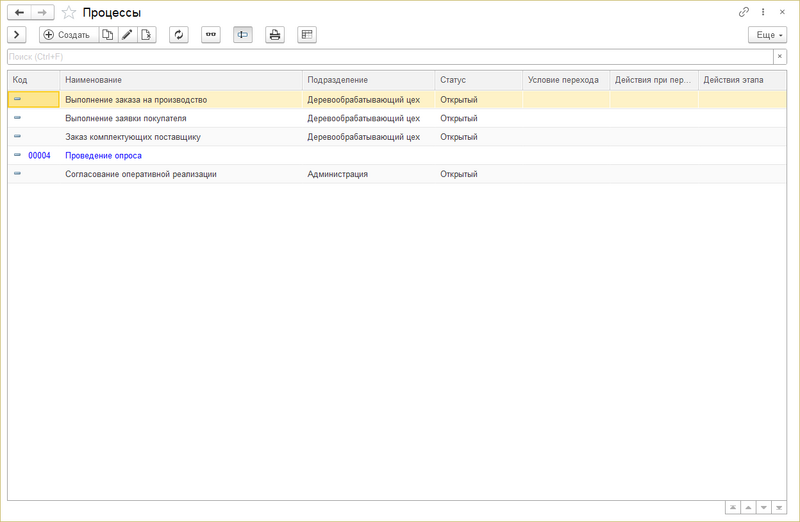Jump to the first list record
800x522 pixels.
coord(733,507)
